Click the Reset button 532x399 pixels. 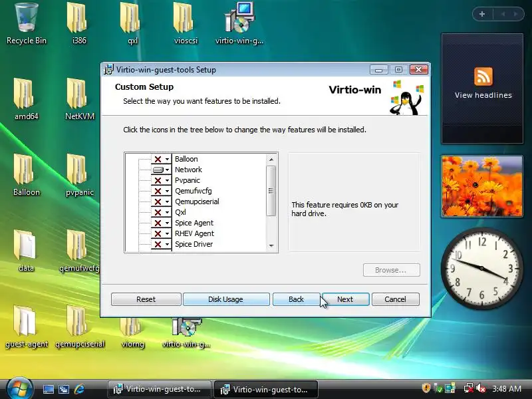[146, 299]
